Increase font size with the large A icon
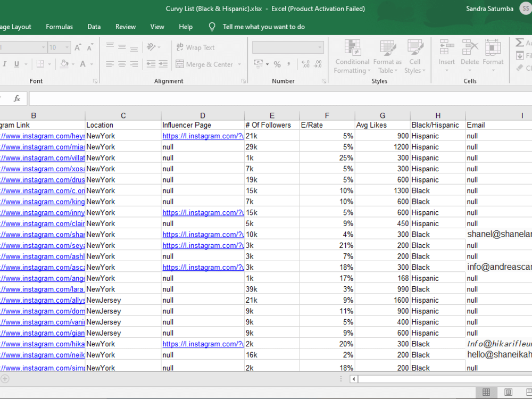This screenshot has height=399, width=532. pyautogui.click(x=78, y=47)
